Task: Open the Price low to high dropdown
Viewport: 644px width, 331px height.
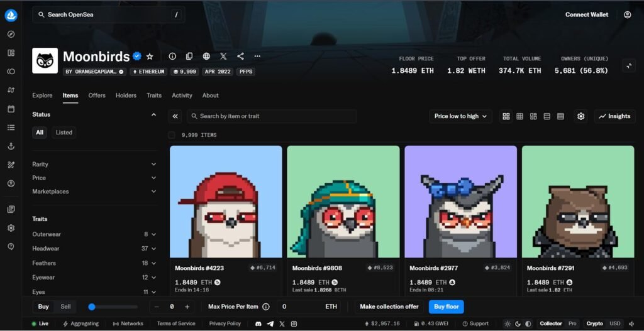Action: pos(460,116)
